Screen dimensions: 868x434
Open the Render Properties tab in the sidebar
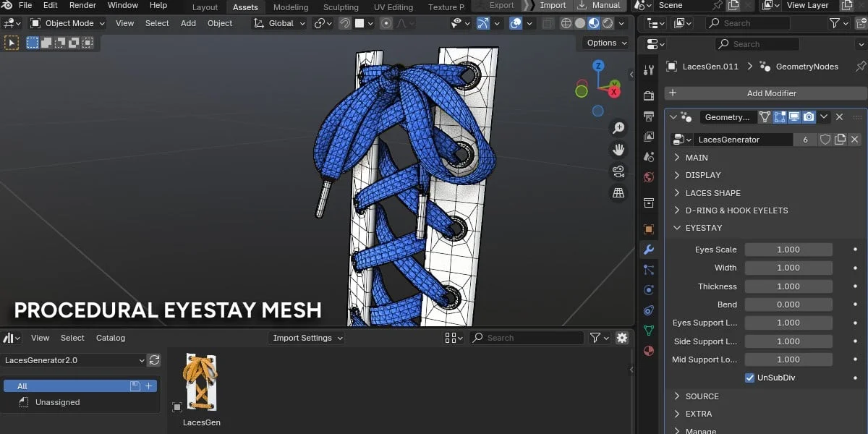point(649,95)
